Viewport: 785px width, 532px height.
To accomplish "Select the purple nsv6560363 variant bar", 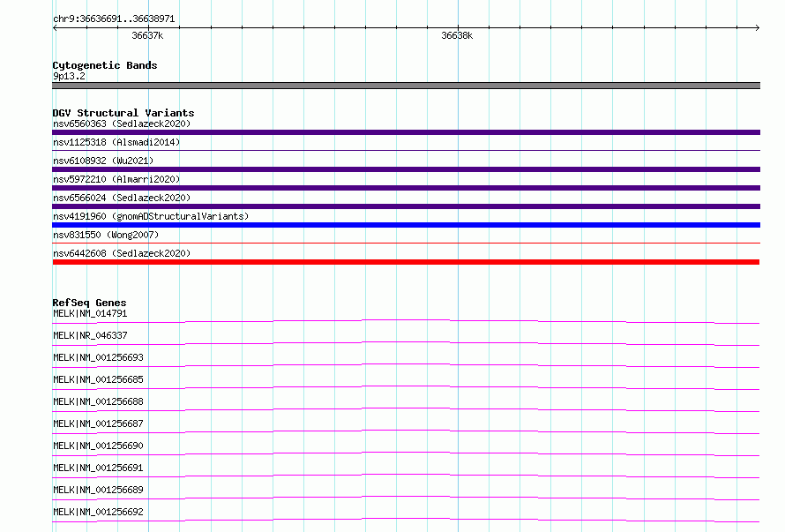I will click(x=406, y=132).
